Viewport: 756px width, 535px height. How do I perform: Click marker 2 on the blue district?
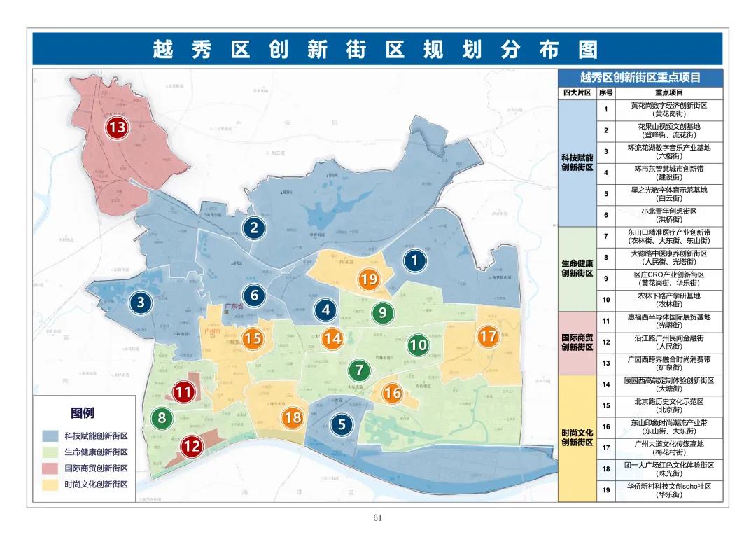253,228
